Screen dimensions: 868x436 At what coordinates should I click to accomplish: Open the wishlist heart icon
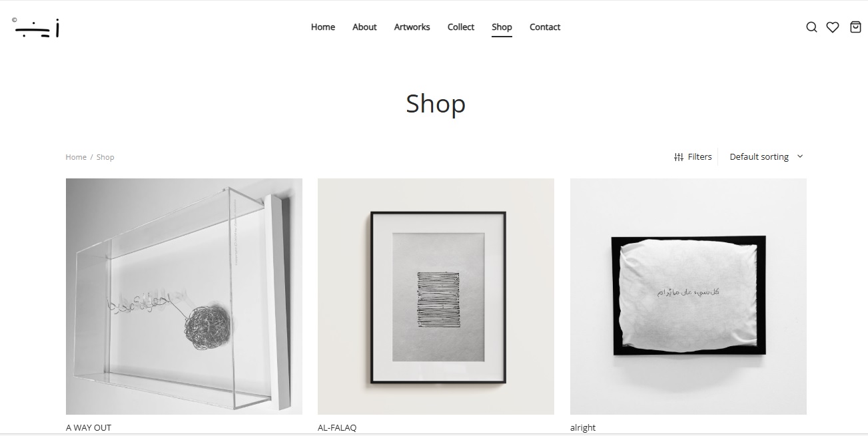tap(833, 27)
